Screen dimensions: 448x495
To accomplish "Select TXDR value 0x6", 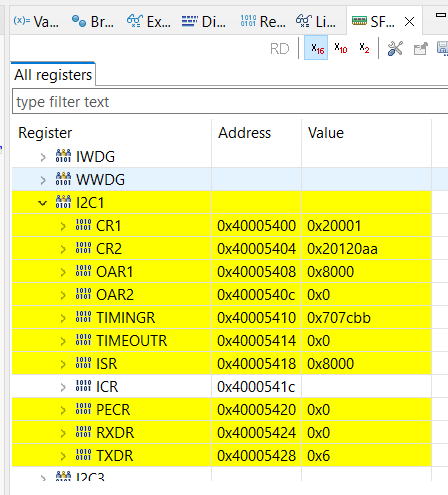I will tap(318, 456).
